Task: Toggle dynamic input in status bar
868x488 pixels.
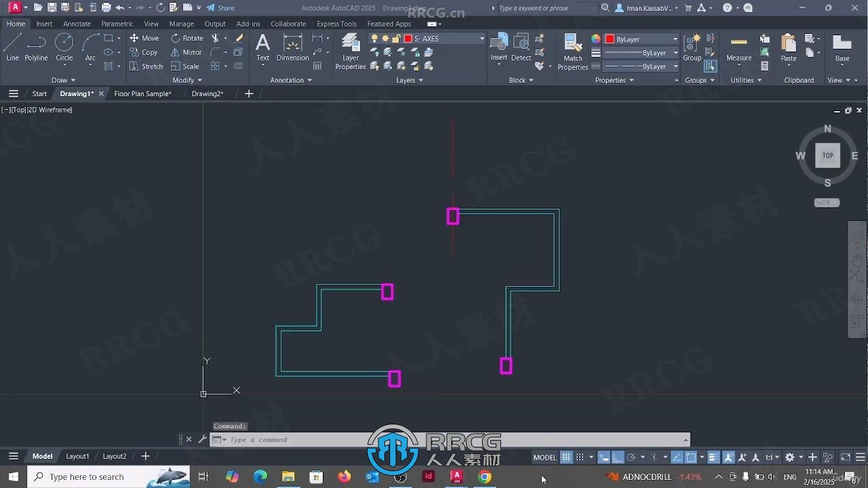Action: (x=604, y=457)
